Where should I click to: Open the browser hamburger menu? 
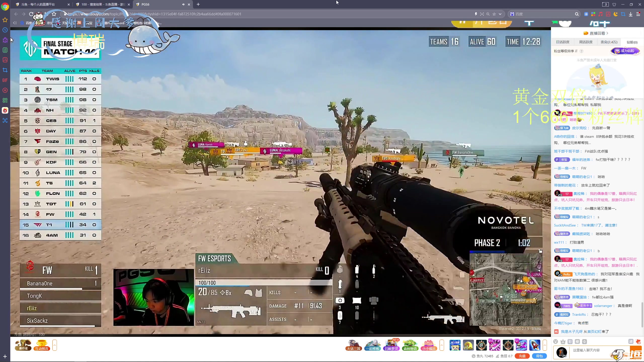click(638, 14)
